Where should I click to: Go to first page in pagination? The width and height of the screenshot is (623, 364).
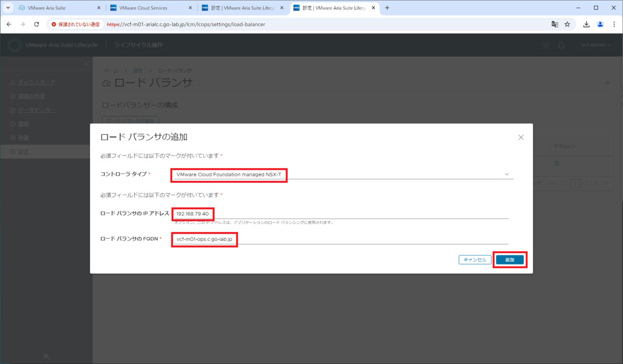(553, 183)
